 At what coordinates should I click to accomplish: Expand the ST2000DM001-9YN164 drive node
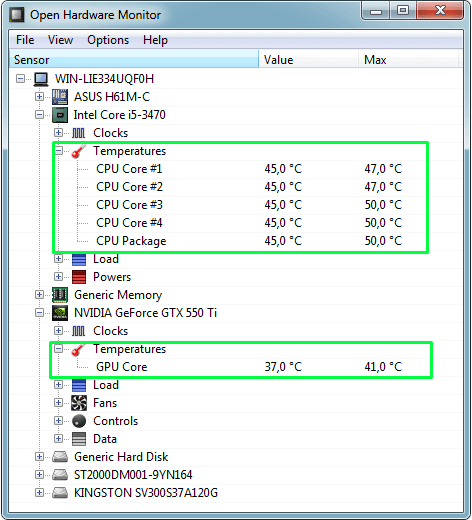point(39,475)
